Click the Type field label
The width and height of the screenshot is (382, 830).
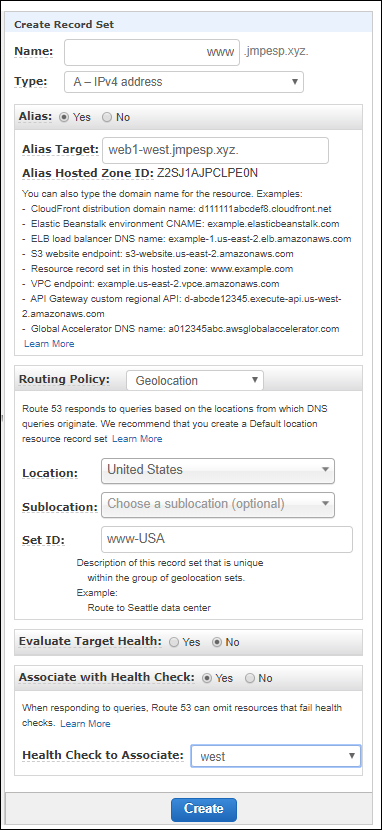[x=30, y=82]
